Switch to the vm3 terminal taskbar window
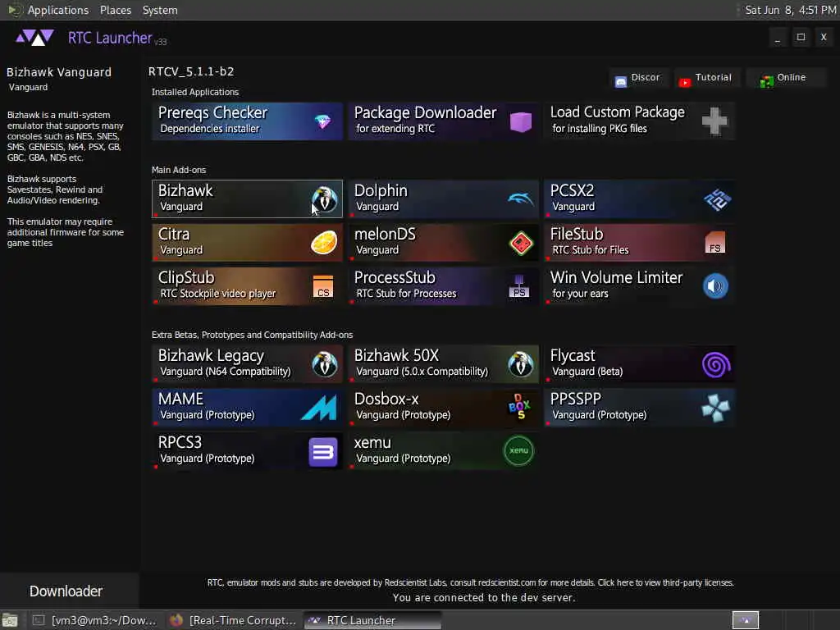Viewport: 840px width, 630px height. coord(94,620)
